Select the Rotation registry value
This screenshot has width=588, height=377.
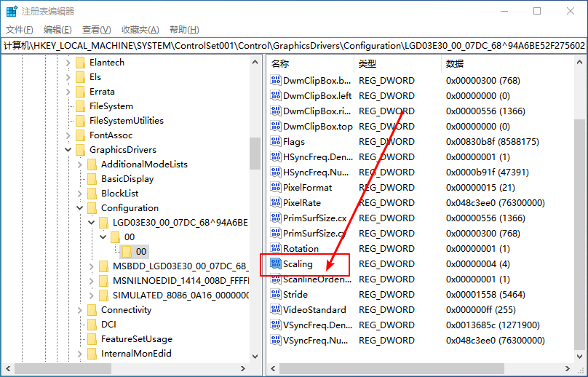(301, 249)
